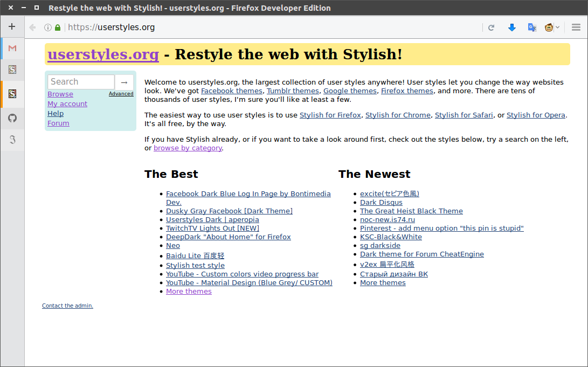The width and height of the screenshot is (588, 367).
Task: Open the bottom gray sidebar tab
Action: (12, 140)
